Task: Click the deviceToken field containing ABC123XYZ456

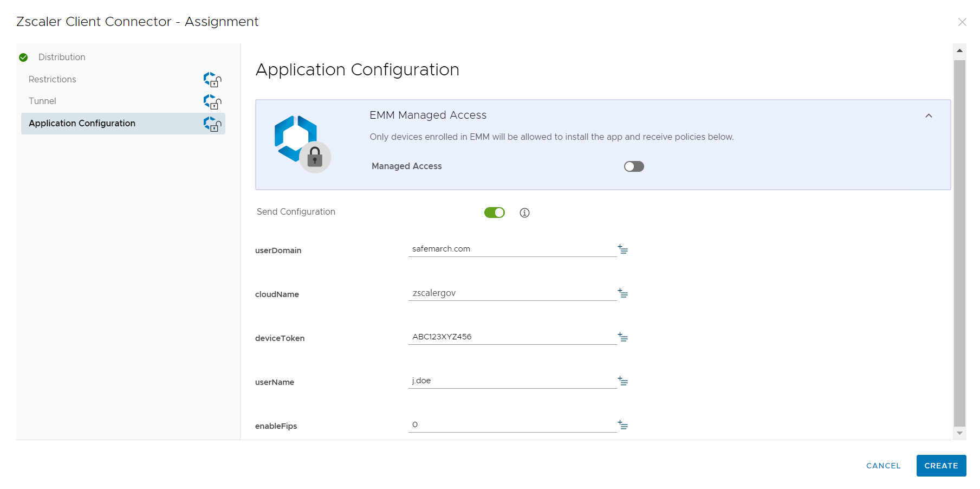Action: tap(512, 337)
